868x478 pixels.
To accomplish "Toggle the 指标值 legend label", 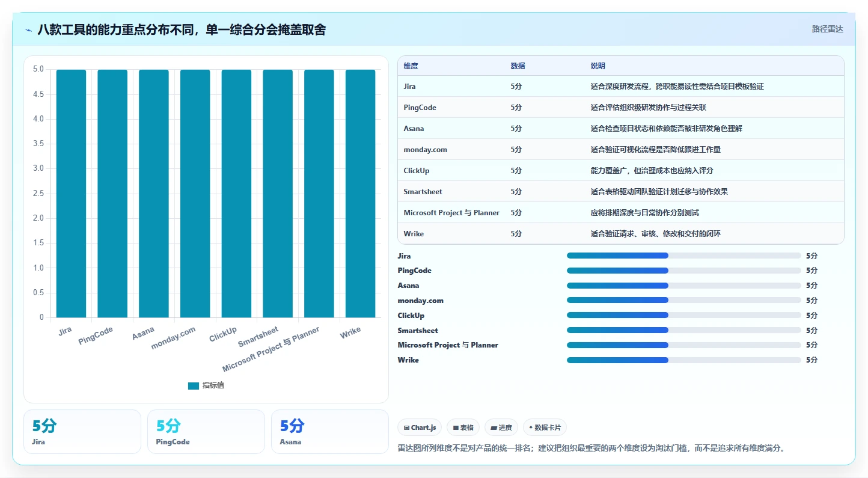I will [x=213, y=386].
